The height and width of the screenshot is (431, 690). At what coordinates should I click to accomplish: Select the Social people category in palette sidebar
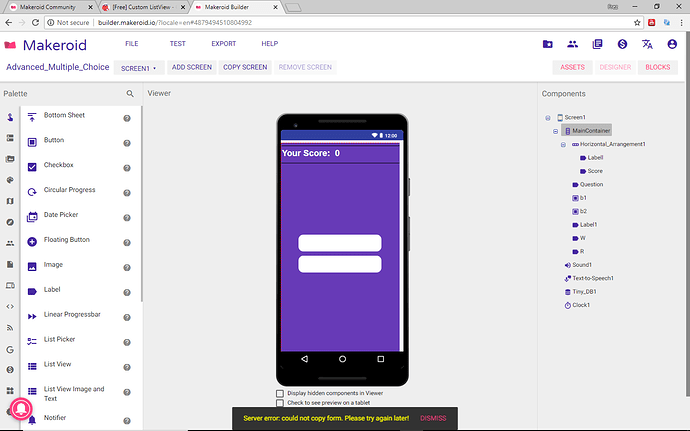click(10, 243)
